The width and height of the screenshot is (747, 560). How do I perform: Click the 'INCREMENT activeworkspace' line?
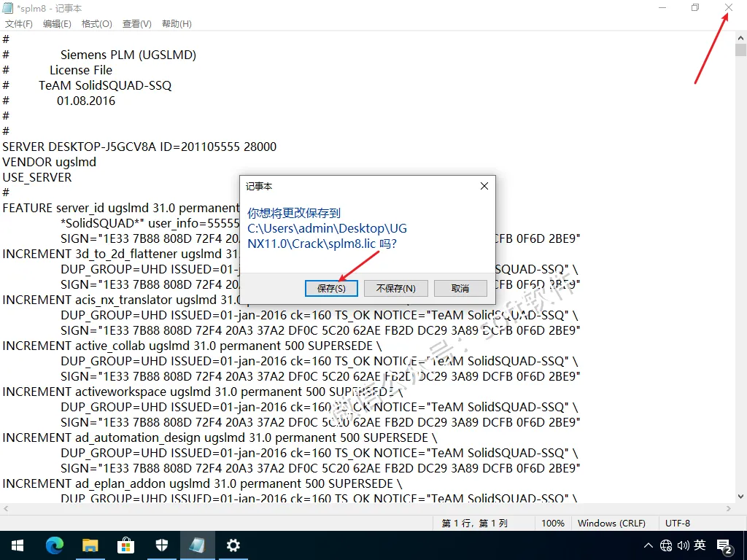tap(203, 392)
